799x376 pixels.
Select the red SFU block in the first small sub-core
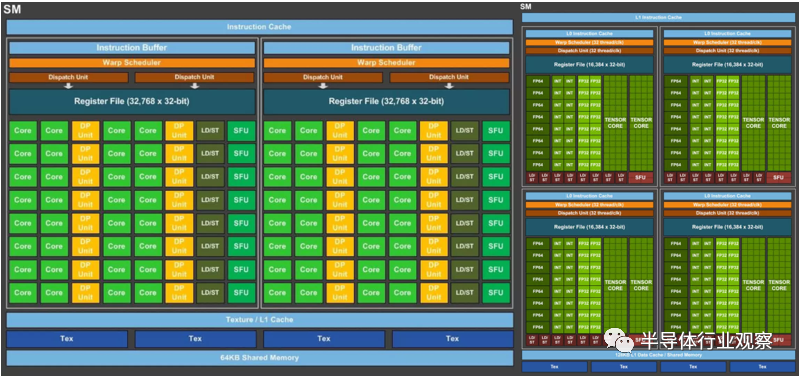641,178
